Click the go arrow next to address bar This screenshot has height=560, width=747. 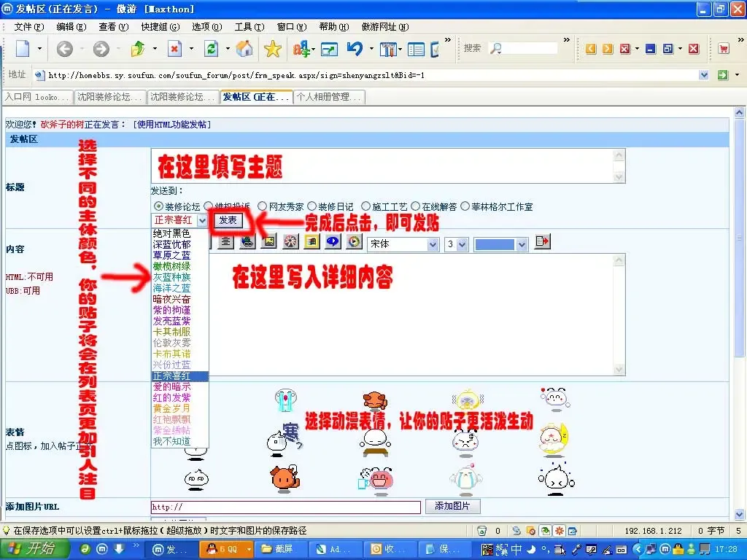pos(723,75)
